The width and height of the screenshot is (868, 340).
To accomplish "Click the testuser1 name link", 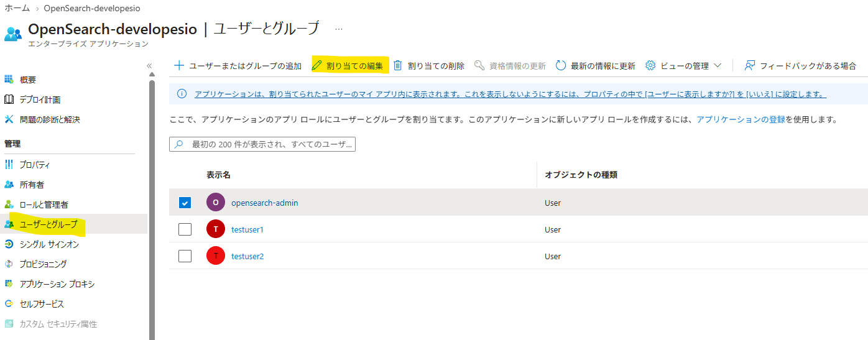I will tap(247, 229).
